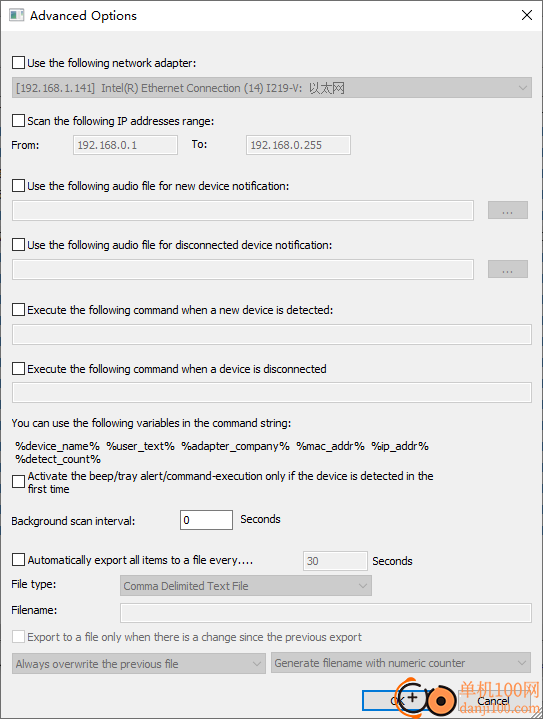Expand the File type 'Comma Delimited Text File' dropdown
Screen dimensions: 543x719
coord(246,586)
